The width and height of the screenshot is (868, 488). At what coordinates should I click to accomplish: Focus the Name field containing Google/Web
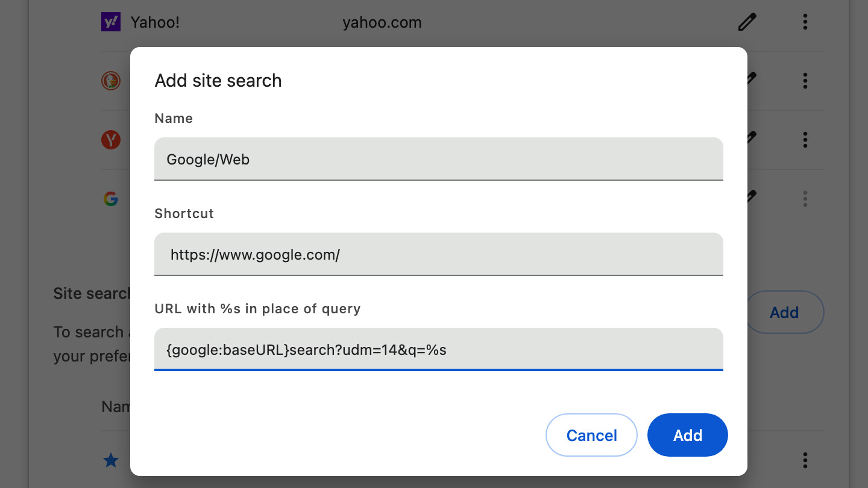point(438,159)
